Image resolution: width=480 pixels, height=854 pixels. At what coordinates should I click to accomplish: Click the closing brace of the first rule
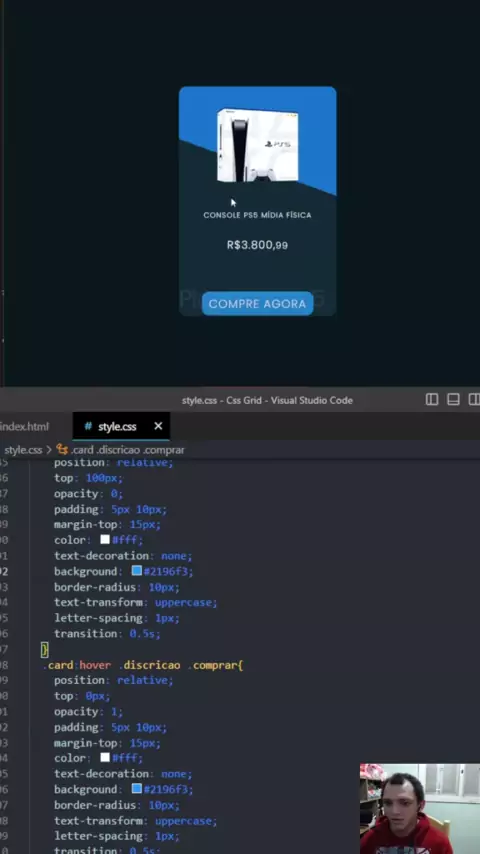(45, 649)
